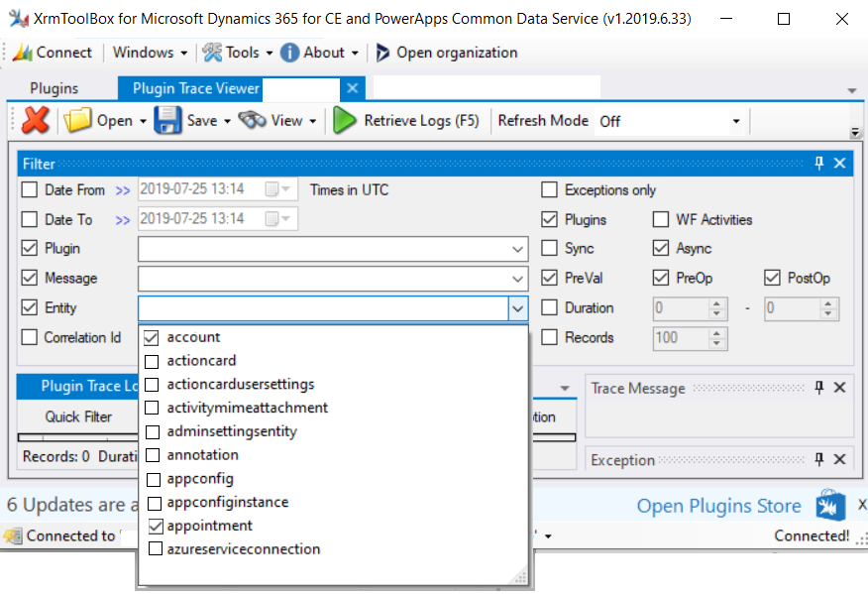Close the Exception panel
The height and width of the screenshot is (594, 868).
point(840,459)
